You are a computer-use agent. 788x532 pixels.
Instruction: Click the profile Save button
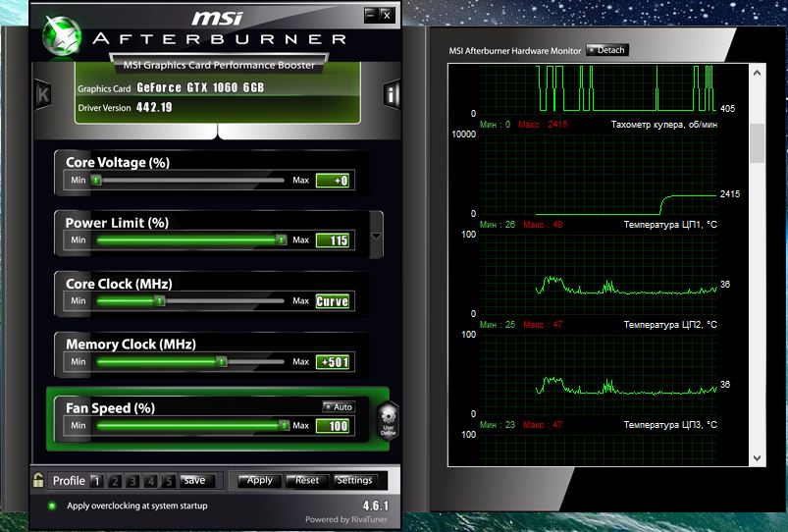tap(196, 481)
